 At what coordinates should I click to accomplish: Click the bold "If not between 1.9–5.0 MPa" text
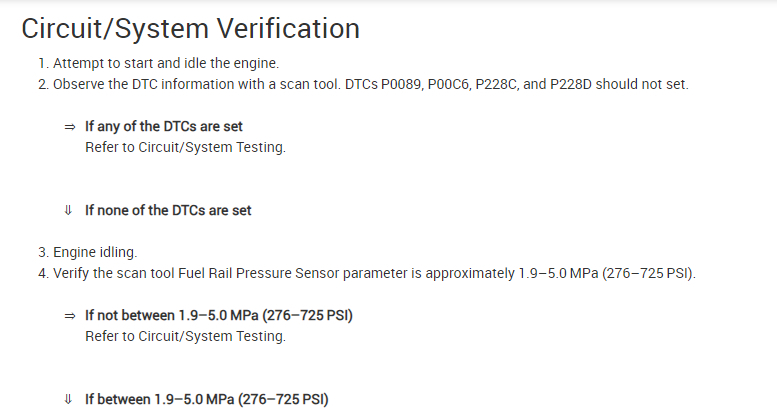click(x=218, y=316)
